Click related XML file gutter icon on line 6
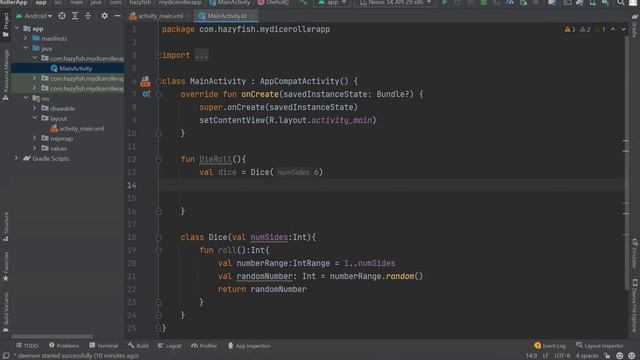640x360 pixels. click(145, 82)
